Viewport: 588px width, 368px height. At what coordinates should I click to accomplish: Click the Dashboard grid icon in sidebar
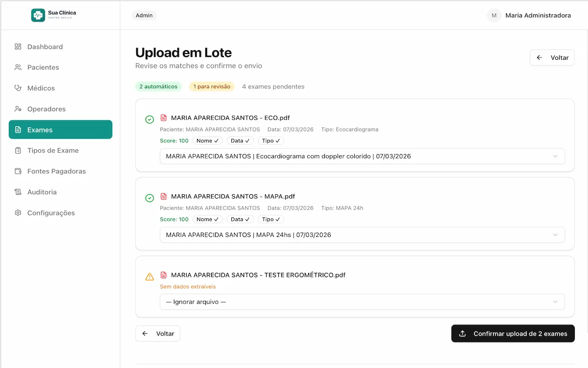tap(18, 47)
